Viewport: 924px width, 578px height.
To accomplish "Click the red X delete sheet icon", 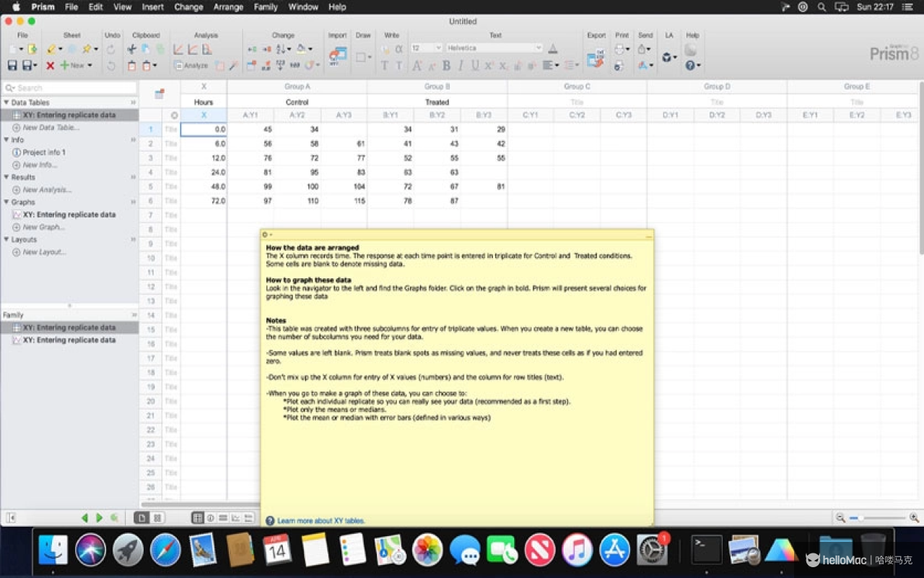I will (50, 65).
